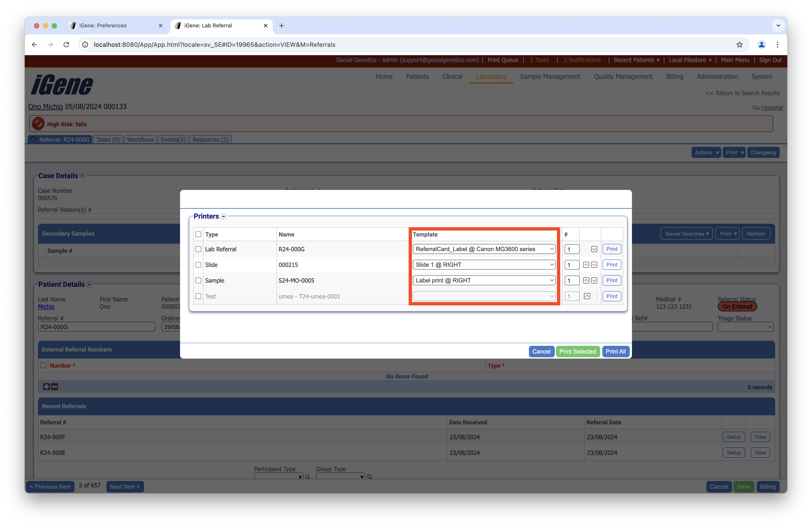The image size is (812, 526).
Task: Open the ReferralCard_Label template dropdown
Action: point(484,249)
